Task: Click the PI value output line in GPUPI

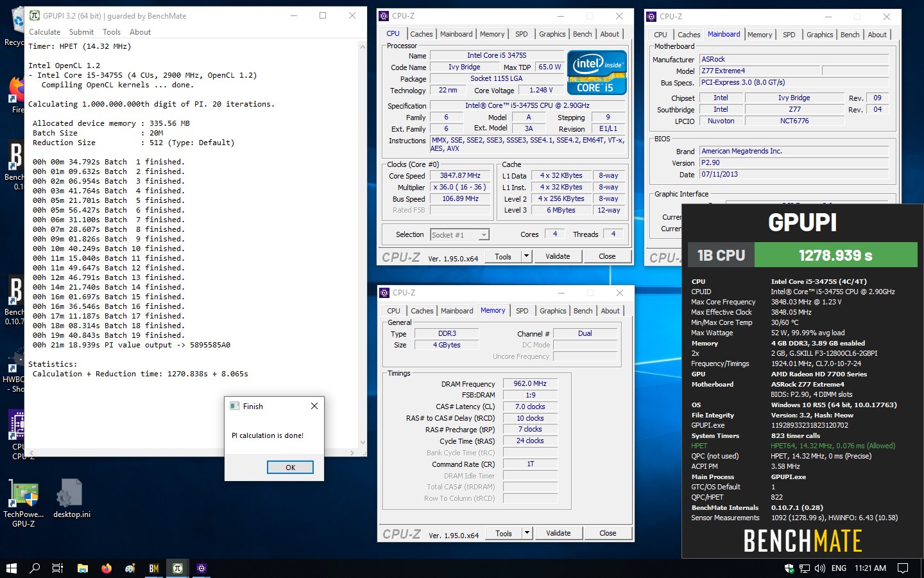Action: click(131, 345)
